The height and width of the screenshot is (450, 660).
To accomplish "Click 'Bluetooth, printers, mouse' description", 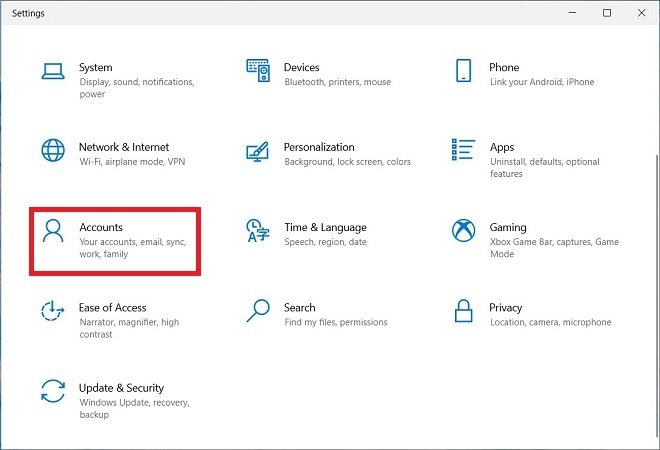I will [338, 82].
